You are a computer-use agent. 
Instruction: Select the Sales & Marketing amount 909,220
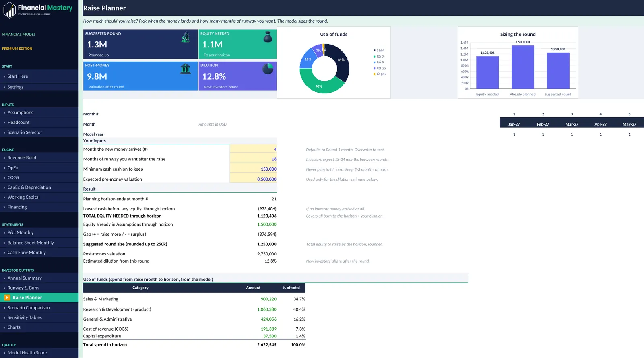268,299
